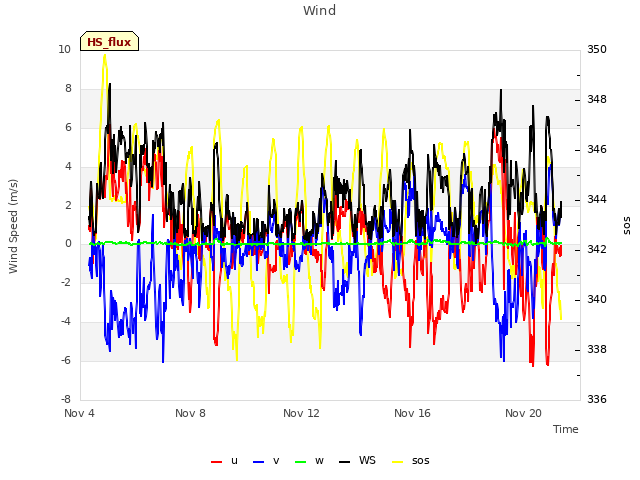Click the 6 value on left axis
The height and width of the screenshot is (480, 640).
point(68,128)
